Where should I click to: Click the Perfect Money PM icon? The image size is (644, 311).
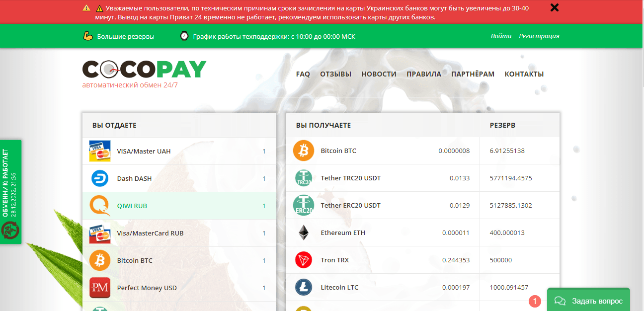[100, 288]
